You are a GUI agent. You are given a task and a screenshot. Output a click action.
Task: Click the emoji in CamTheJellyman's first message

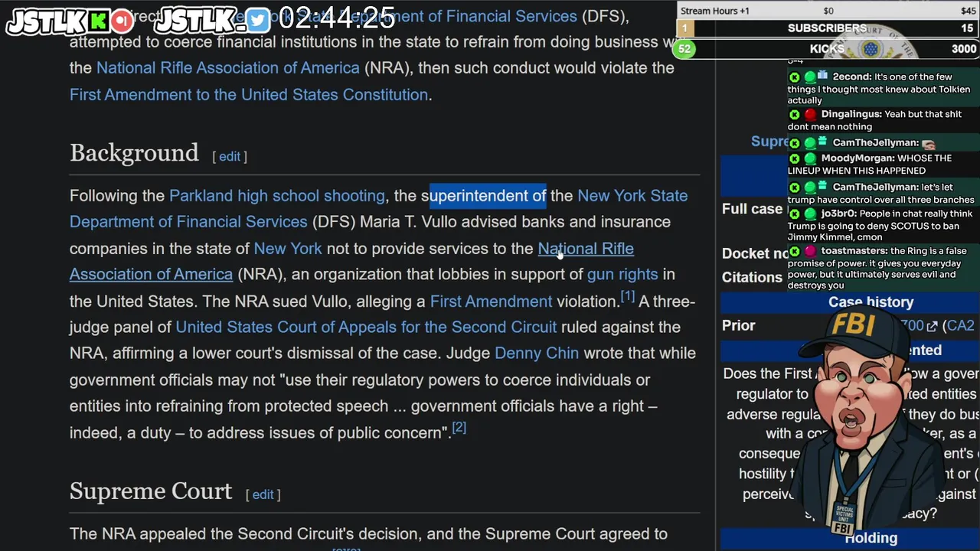[929, 144]
